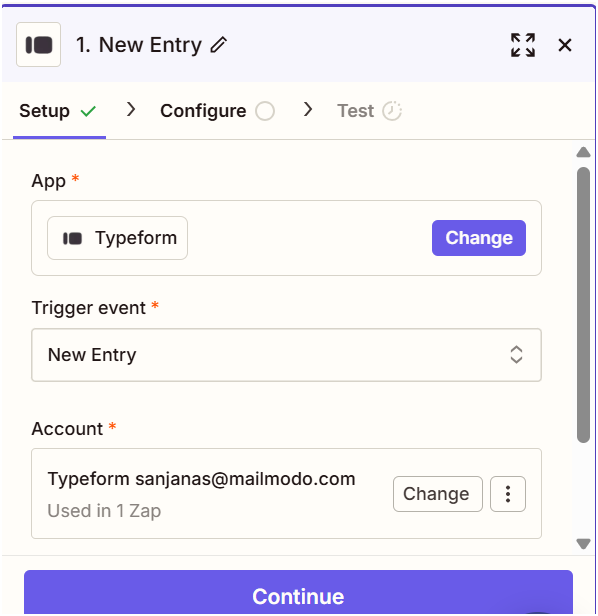Click the 'App' field label

pos(48,182)
